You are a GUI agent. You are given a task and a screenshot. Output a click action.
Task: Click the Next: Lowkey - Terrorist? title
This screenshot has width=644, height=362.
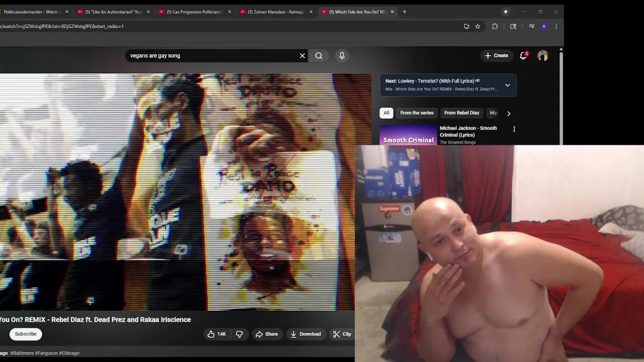tap(432, 81)
